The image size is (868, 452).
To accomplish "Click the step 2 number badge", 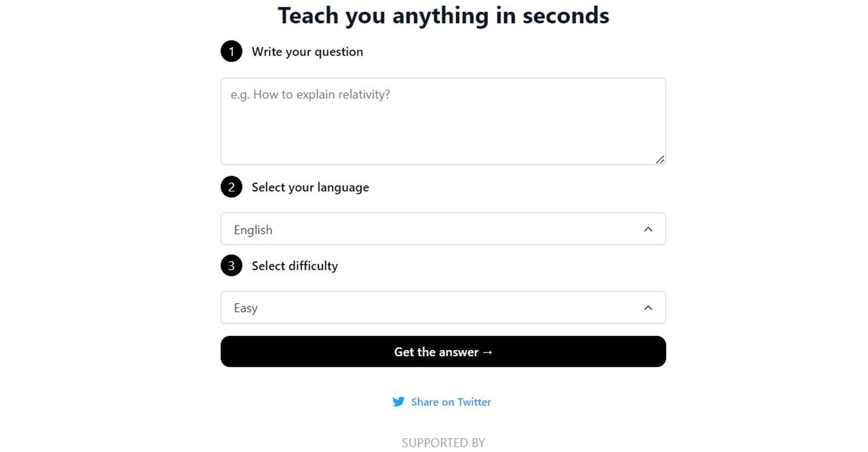I will [231, 187].
